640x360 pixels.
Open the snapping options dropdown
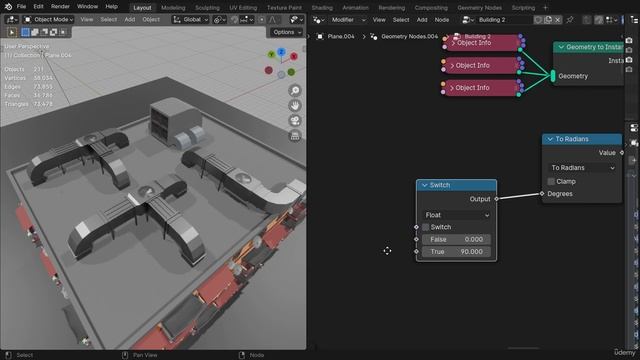point(247,20)
